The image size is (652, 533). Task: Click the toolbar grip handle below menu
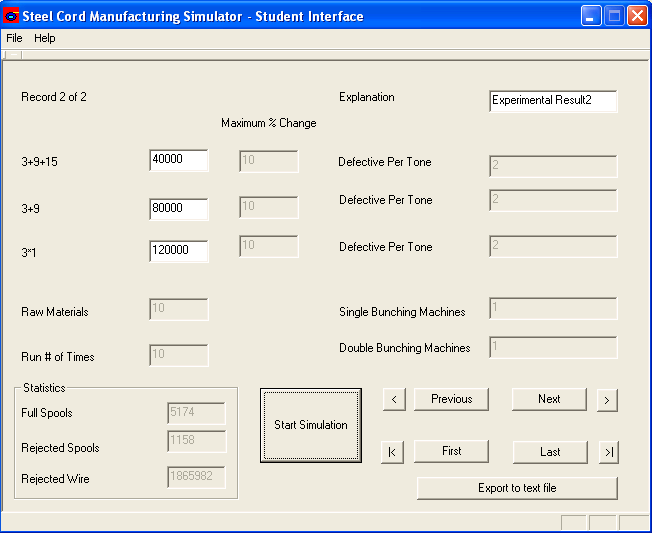click(x=12, y=55)
